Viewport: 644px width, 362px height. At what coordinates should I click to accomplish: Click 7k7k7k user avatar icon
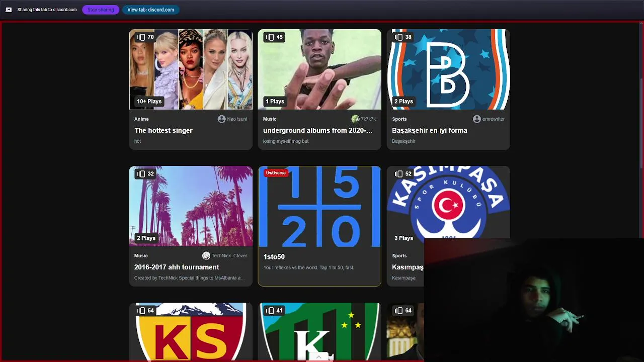coord(355,119)
